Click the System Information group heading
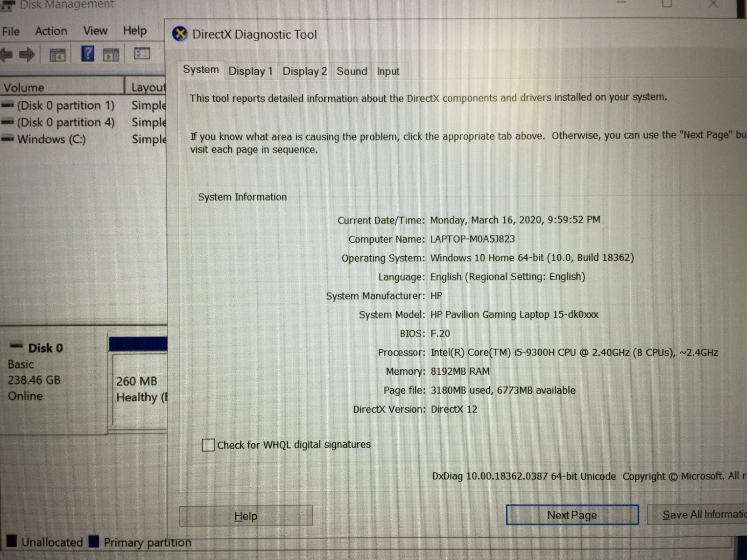The height and width of the screenshot is (560, 747). click(242, 197)
